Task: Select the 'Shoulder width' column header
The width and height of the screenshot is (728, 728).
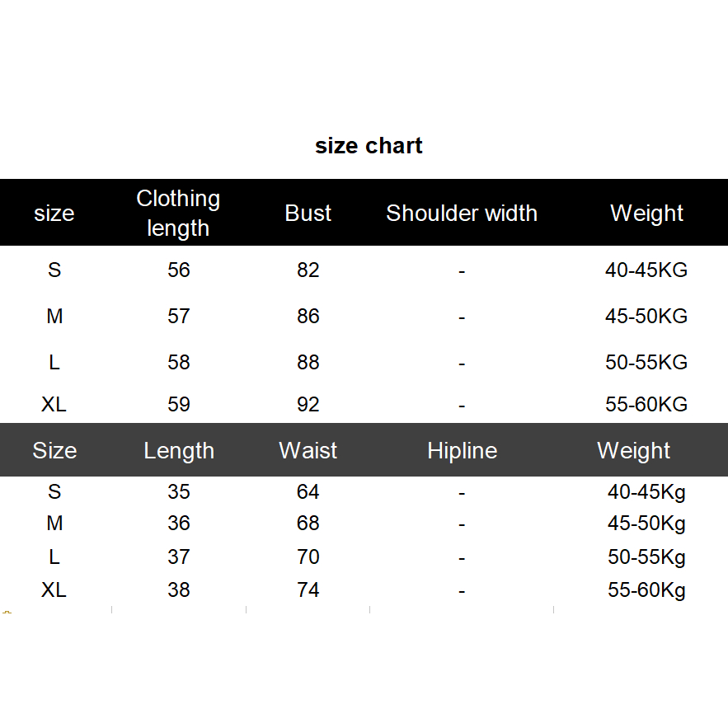Action: pyautogui.click(x=462, y=213)
